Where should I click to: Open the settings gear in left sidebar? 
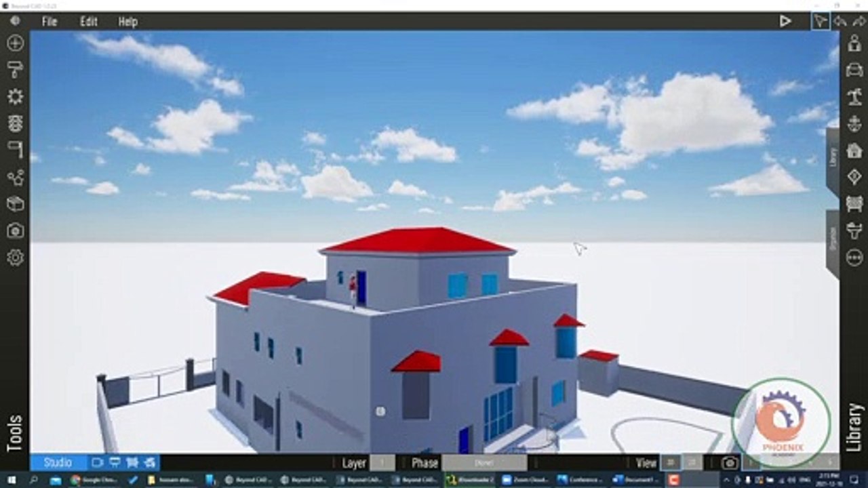[15, 258]
